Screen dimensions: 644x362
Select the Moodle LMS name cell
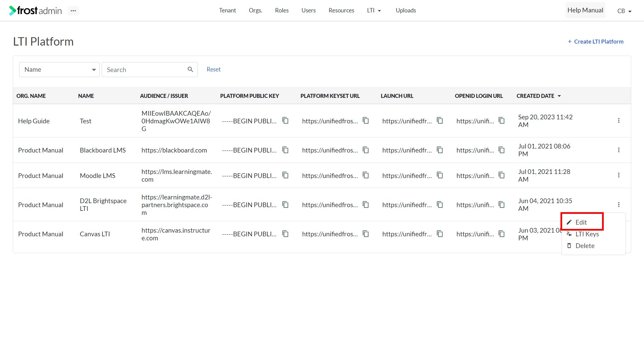97,176
